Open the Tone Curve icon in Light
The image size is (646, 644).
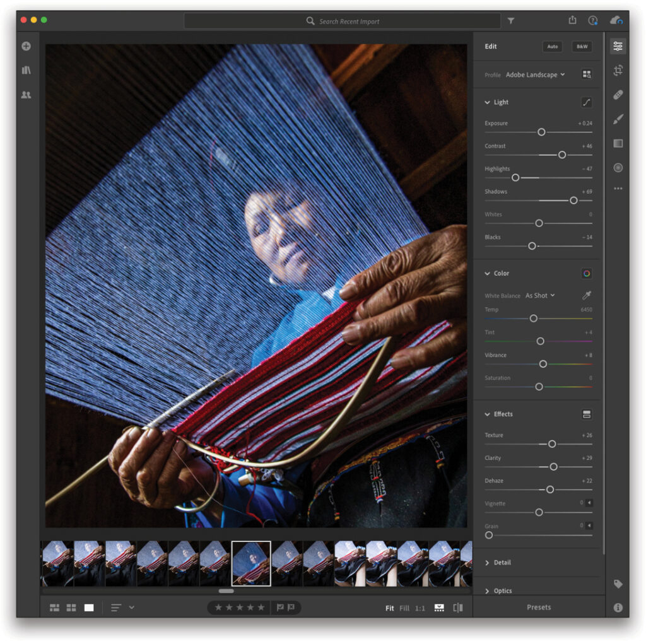(x=587, y=102)
